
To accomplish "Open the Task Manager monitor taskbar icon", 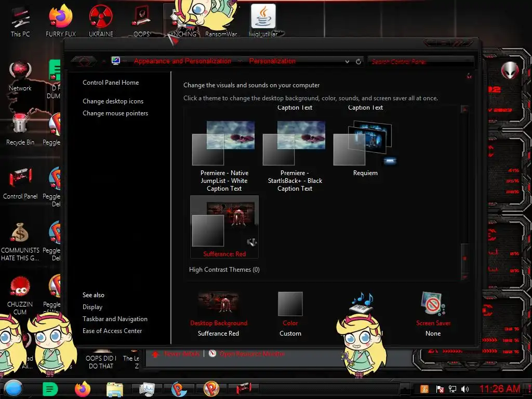I will [x=147, y=390].
